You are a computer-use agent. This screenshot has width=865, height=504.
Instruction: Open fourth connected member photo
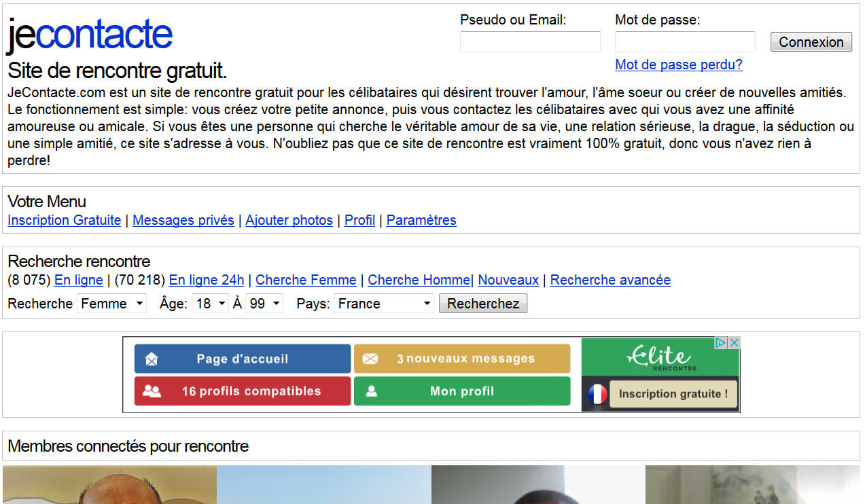[x=753, y=485]
